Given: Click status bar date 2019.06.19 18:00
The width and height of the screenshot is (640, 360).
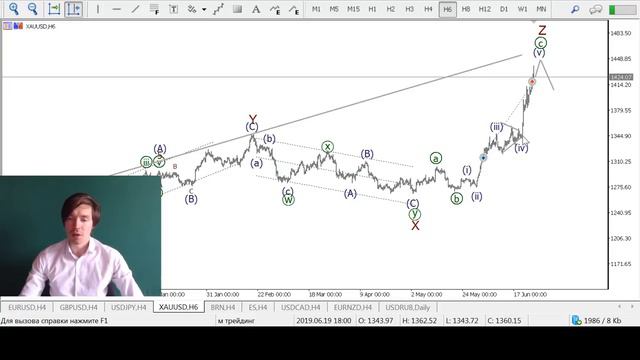Looking at the screenshot, I should point(324,321).
